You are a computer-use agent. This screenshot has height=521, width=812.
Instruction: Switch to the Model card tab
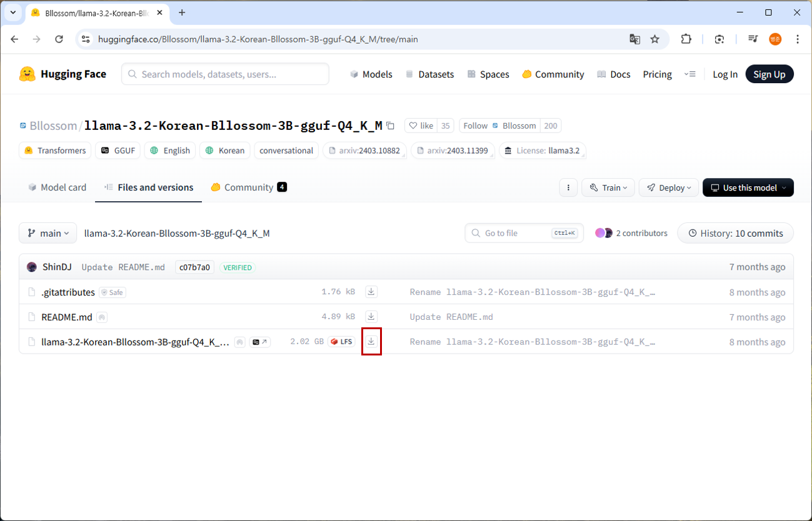point(58,187)
